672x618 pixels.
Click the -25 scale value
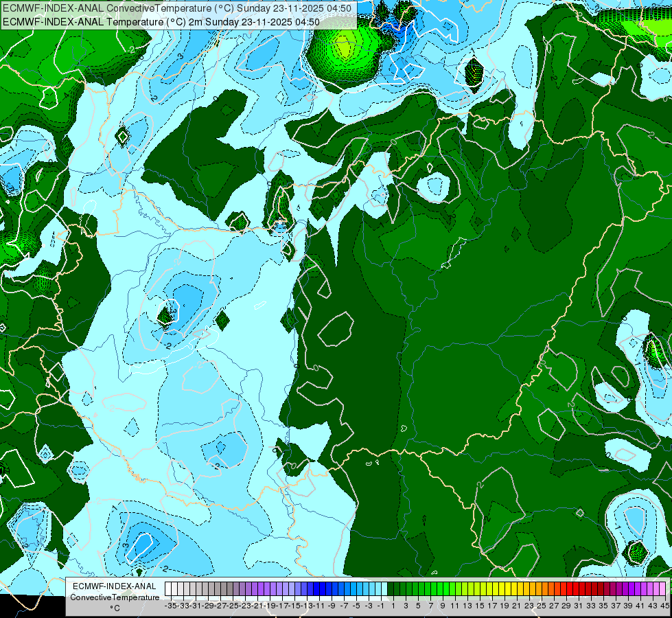pyautogui.click(x=233, y=606)
